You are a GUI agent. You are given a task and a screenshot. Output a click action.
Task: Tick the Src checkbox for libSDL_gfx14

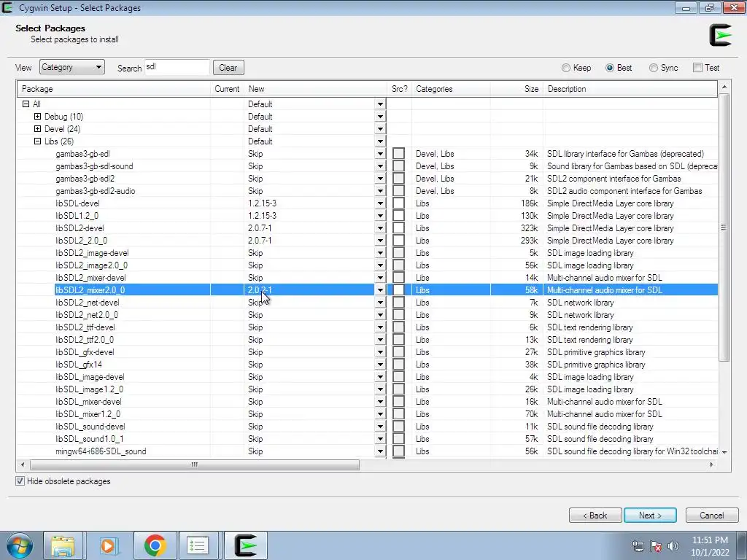[399, 365]
